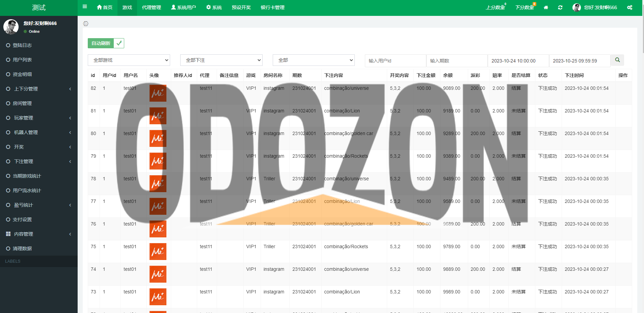Click the breadcrumb icon above the panel
Screen dimensions: 644x313
point(86,24)
